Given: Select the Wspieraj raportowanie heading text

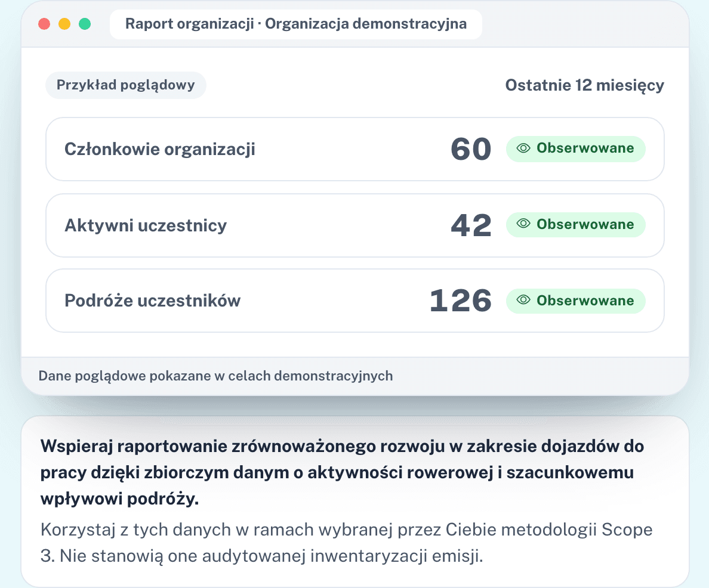Looking at the screenshot, I should click(343, 472).
